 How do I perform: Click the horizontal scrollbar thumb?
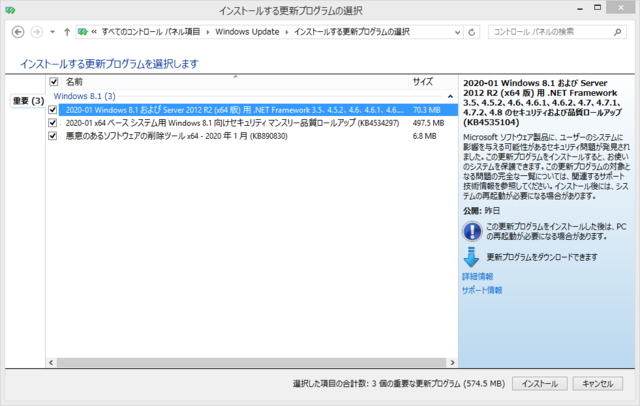251,362
